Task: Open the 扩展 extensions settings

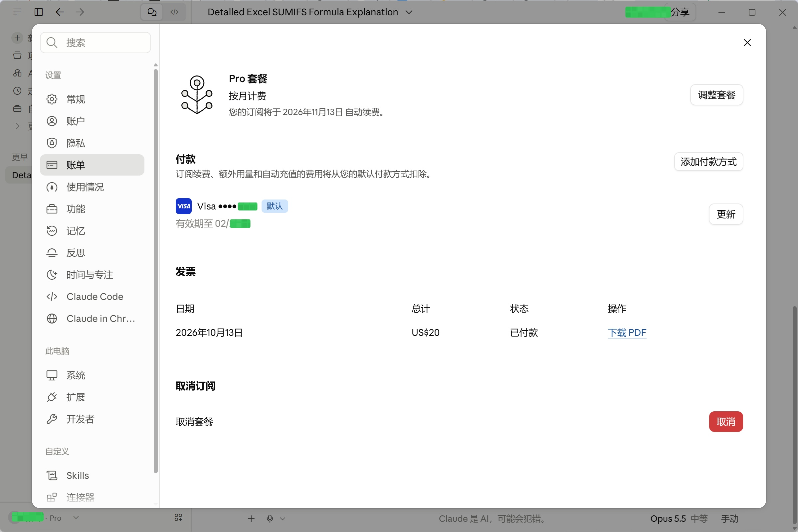Action: (92, 397)
